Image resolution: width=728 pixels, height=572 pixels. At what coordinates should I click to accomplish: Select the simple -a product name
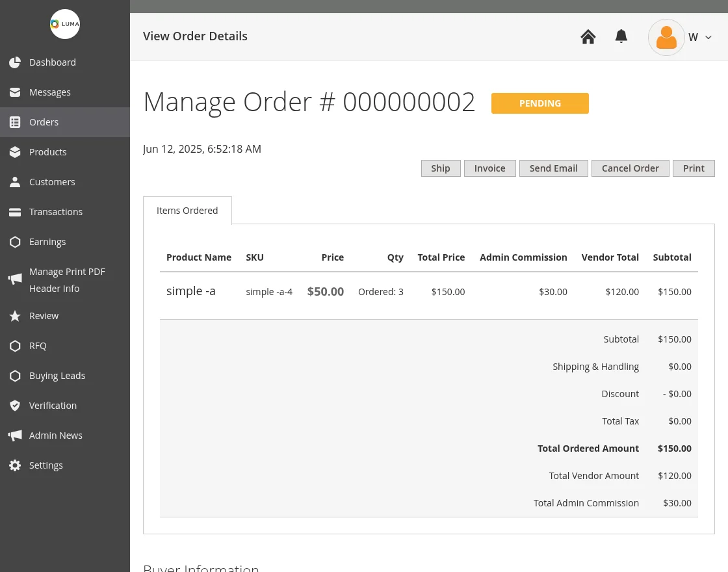click(191, 291)
